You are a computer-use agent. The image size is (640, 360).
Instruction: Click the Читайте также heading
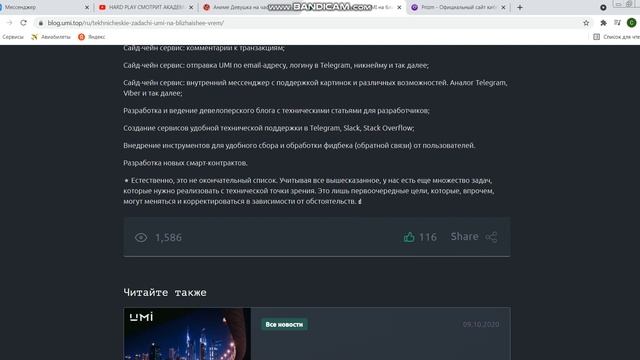pos(165,293)
